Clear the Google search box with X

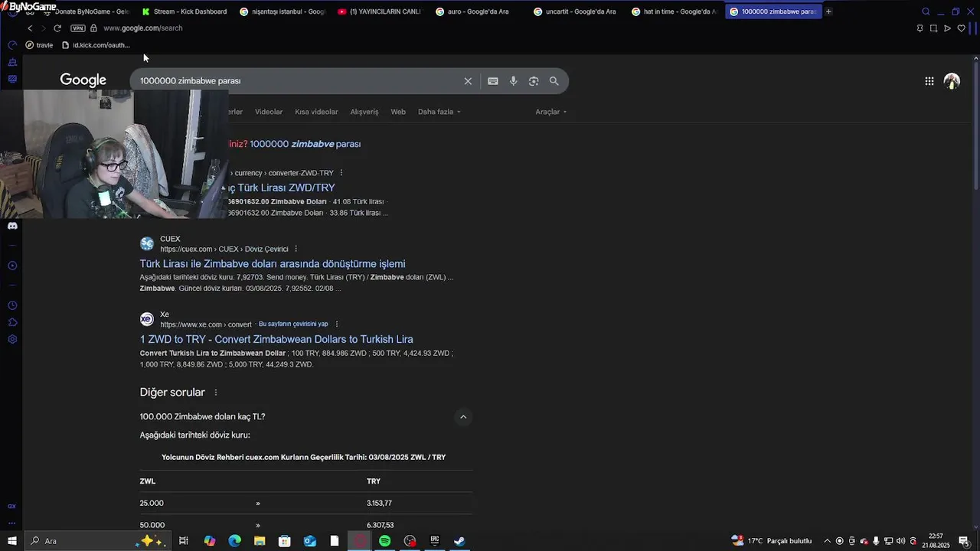point(468,81)
